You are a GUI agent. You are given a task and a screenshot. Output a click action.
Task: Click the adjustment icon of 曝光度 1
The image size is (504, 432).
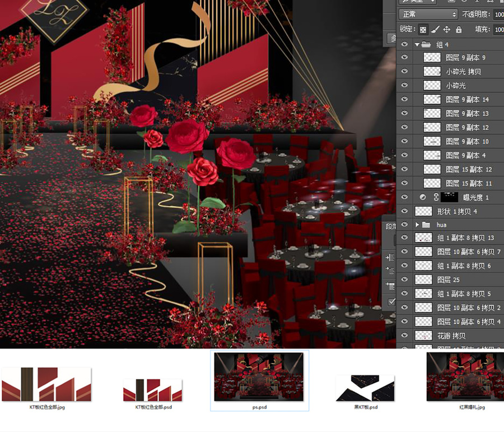423,197
